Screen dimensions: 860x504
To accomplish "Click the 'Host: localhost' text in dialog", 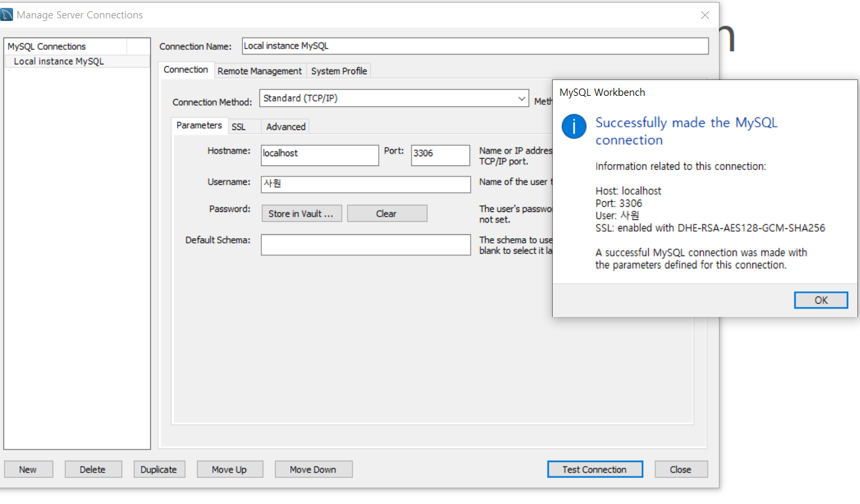I will [628, 191].
